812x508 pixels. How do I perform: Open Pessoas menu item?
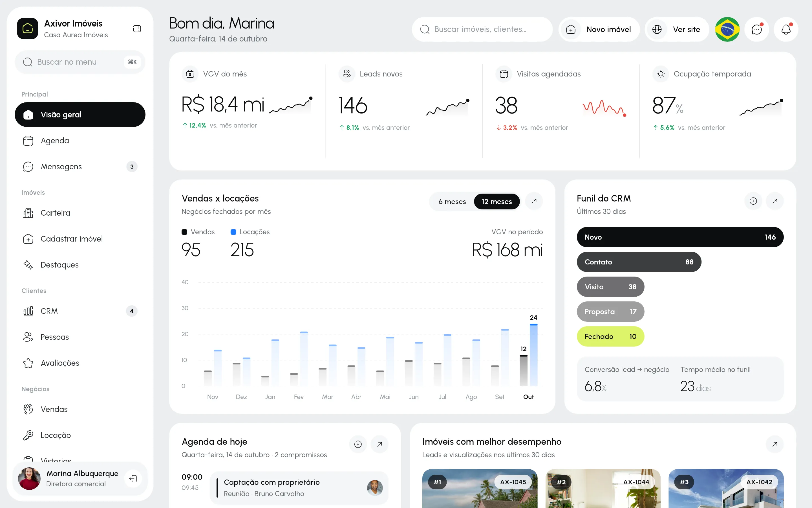[80, 337]
